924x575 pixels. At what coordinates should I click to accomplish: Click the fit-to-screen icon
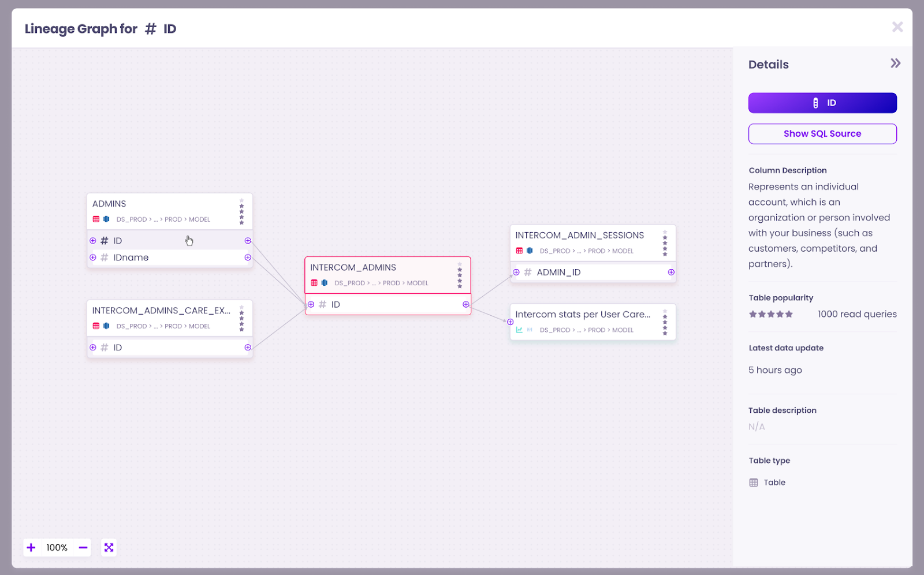[109, 547]
